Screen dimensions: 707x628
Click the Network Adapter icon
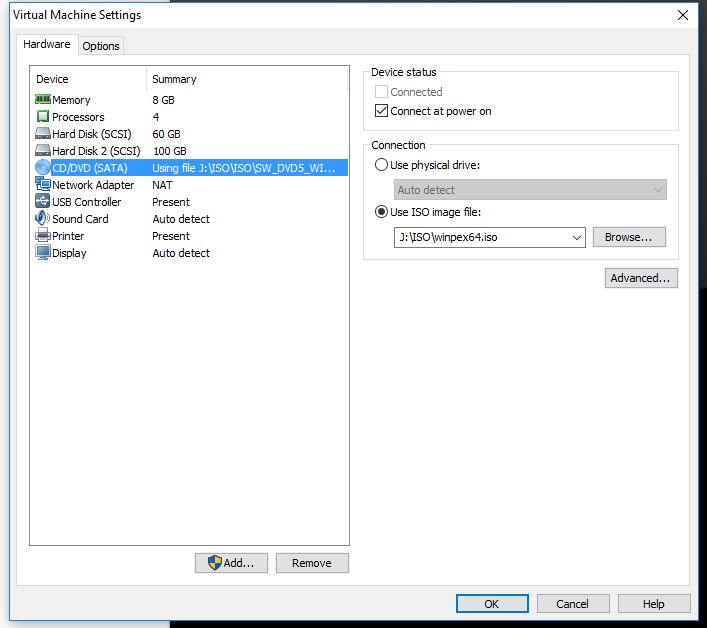point(43,184)
